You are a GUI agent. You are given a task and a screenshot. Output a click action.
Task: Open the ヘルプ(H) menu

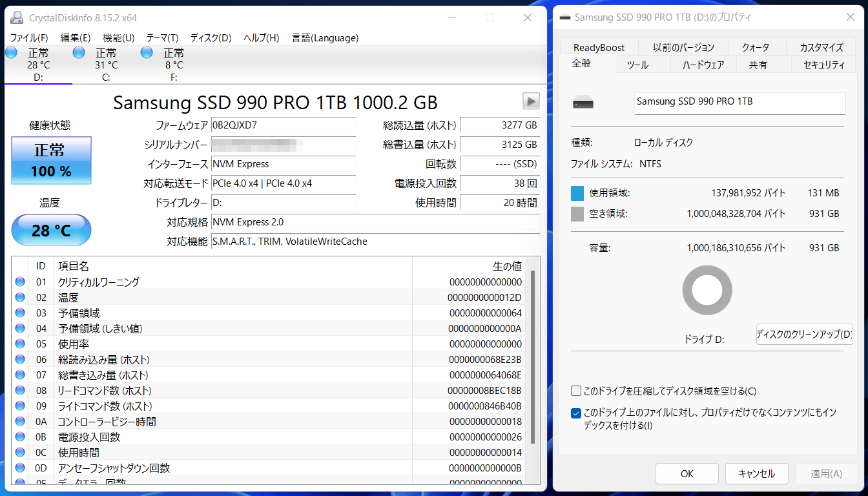pos(262,38)
